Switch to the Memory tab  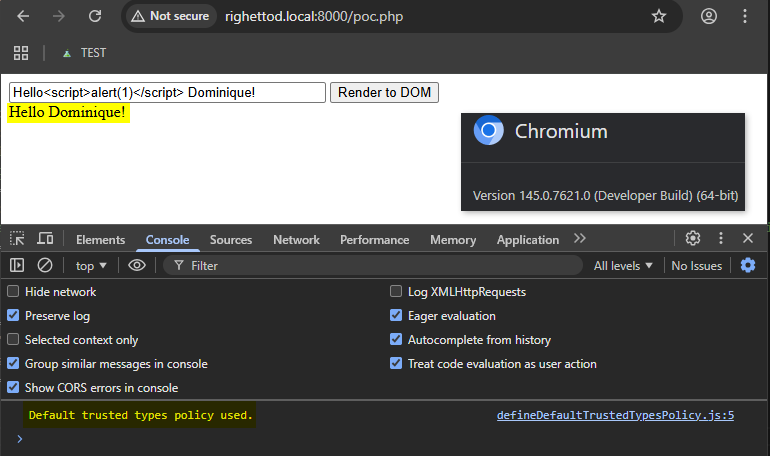point(453,240)
